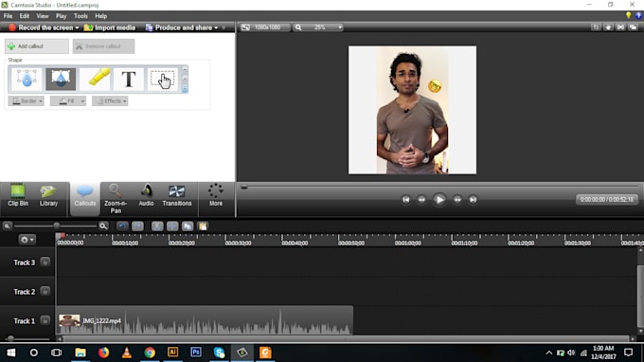The height and width of the screenshot is (362, 644).
Task: Click the Add callout button
Action: pos(37,46)
